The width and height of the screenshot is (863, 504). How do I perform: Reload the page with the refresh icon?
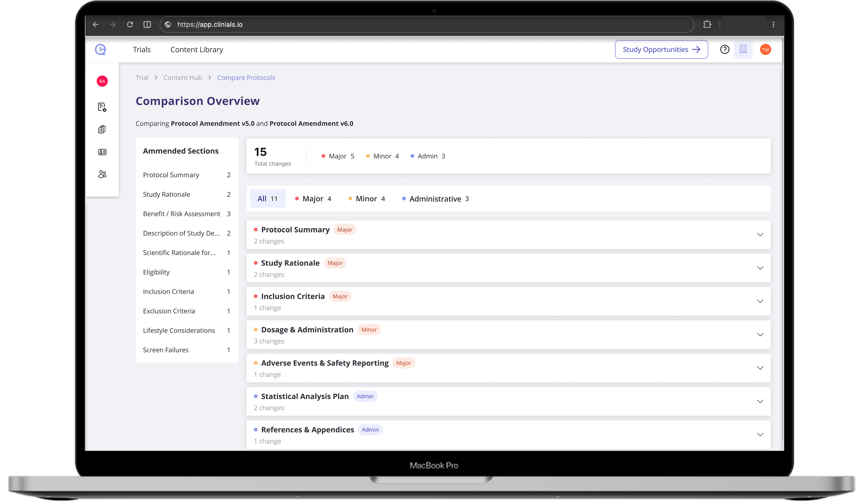130,25
